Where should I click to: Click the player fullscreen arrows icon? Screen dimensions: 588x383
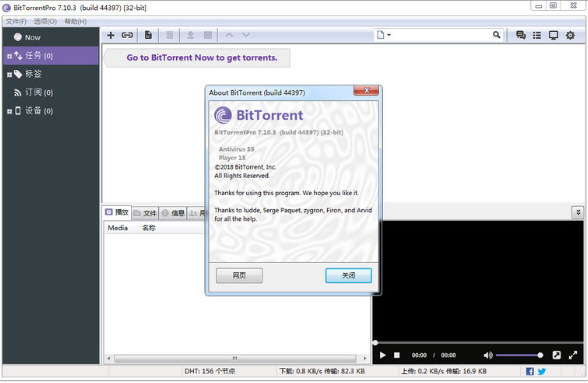click(x=573, y=355)
